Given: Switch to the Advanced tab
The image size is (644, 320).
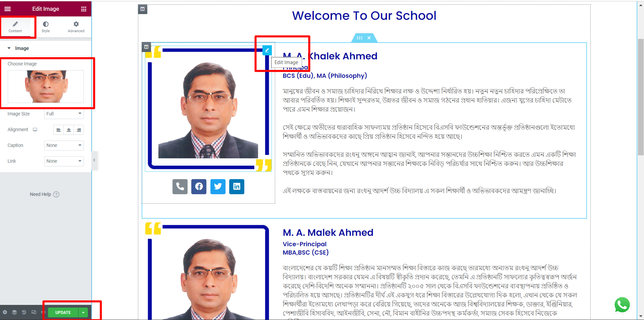Looking at the screenshot, I should [x=76, y=27].
